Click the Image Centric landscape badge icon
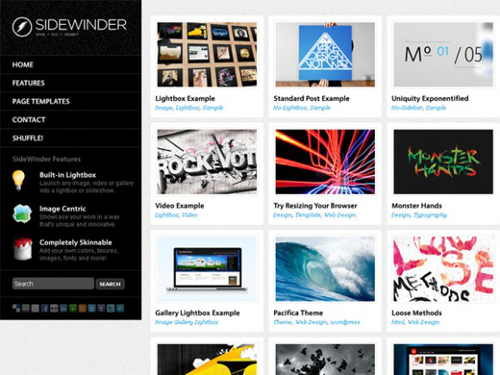Screen dimensions: 500x375 pyautogui.click(x=22, y=214)
